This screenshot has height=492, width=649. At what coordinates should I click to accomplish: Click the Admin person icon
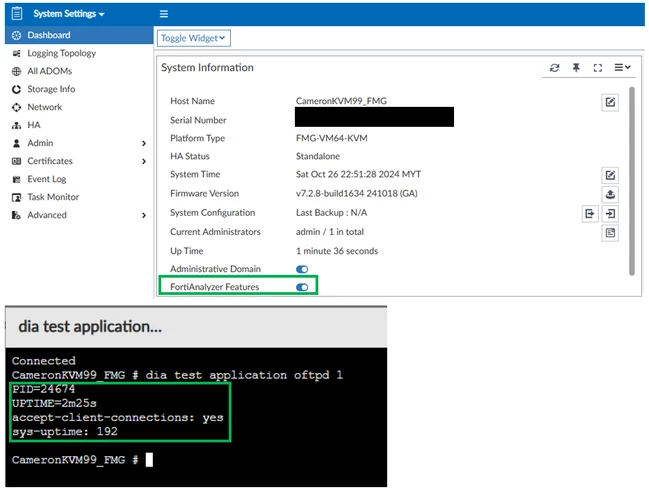tap(16, 144)
